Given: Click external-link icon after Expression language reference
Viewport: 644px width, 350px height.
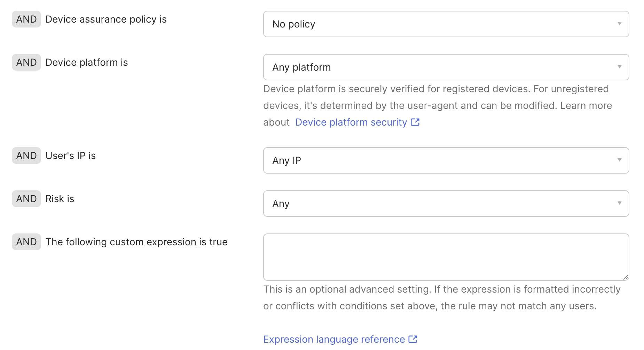Looking at the screenshot, I should (413, 339).
